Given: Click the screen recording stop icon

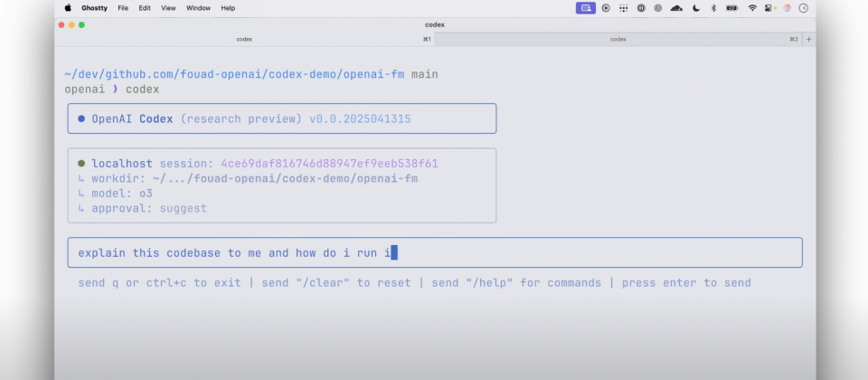Looking at the screenshot, I should [x=606, y=8].
